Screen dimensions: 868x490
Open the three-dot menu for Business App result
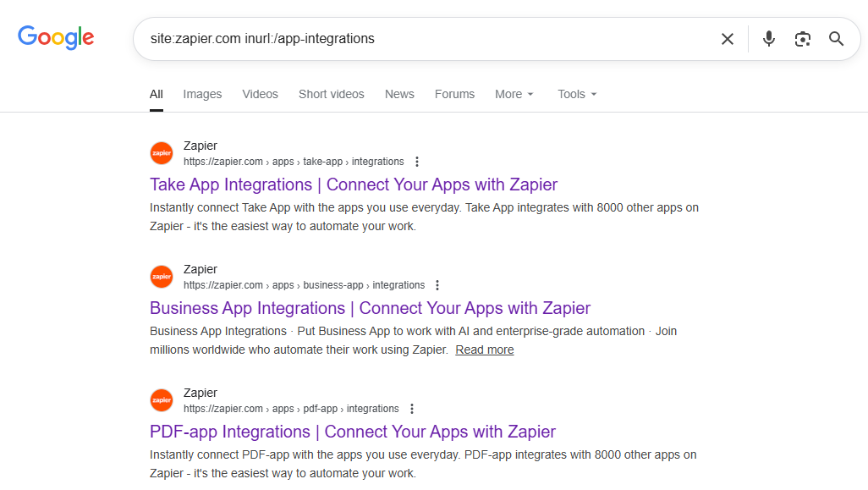click(x=437, y=285)
